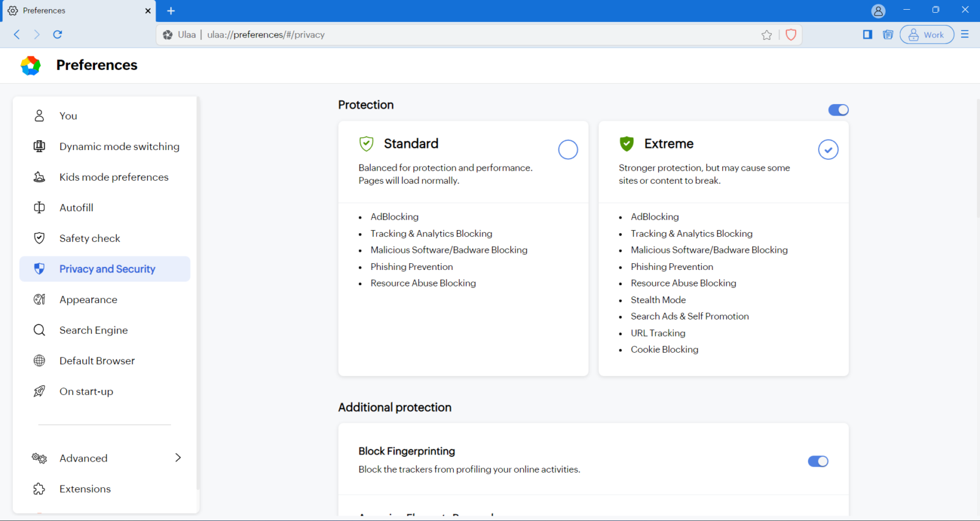Click the adblocker shield icon in address bar
The image size is (980, 521).
click(x=791, y=35)
